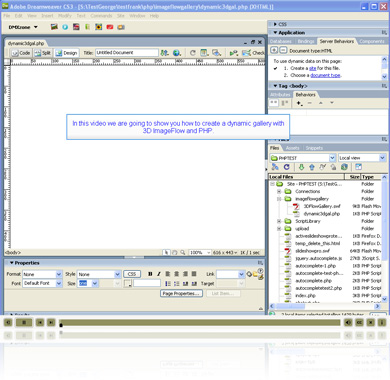Screen dimensions: 390x380
Task: Click the Align Left icon
Action: [x=168, y=274]
